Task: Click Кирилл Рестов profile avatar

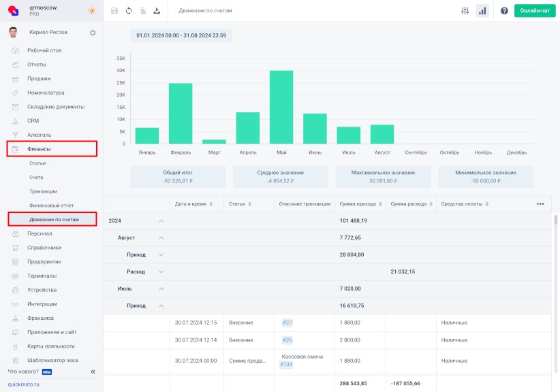Action: click(13, 32)
